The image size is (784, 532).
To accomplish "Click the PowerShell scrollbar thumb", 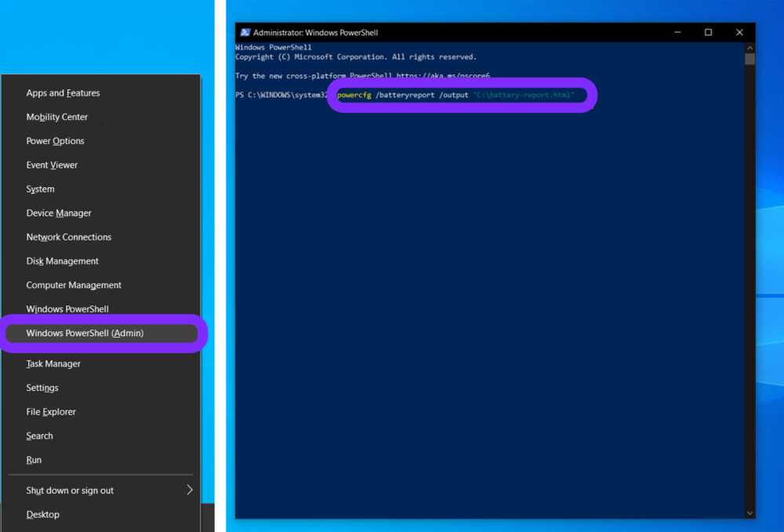I will pyautogui.click(x=750, y=59).
